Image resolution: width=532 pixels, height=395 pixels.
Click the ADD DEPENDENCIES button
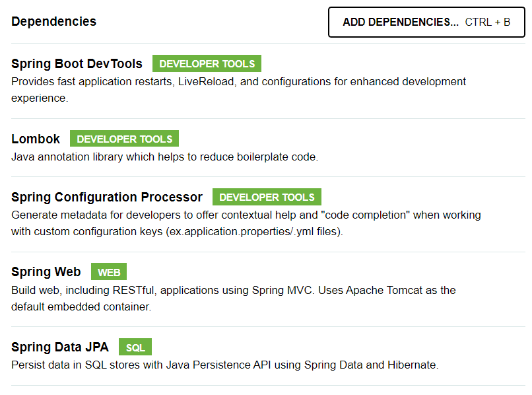coord(426,22)
